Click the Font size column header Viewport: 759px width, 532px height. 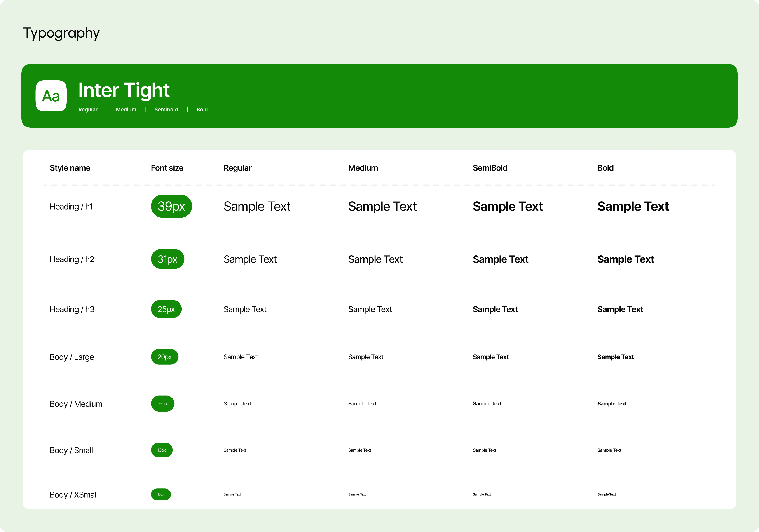point(167,168)
